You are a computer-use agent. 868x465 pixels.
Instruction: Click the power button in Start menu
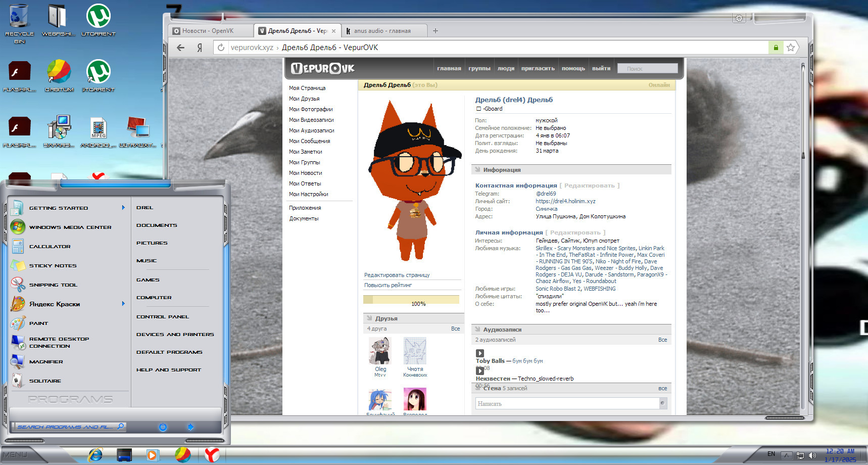coord(163,427)
